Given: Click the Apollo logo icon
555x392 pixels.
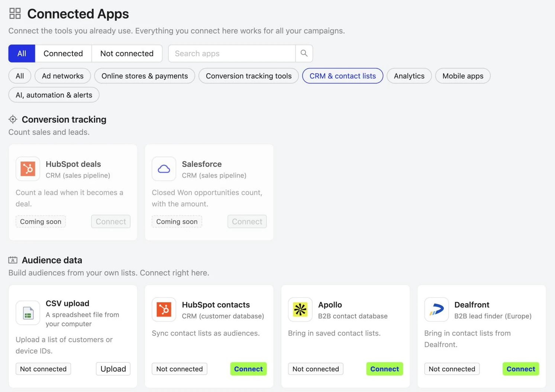Looking at the screenshot, I should [x=300, y=310].
